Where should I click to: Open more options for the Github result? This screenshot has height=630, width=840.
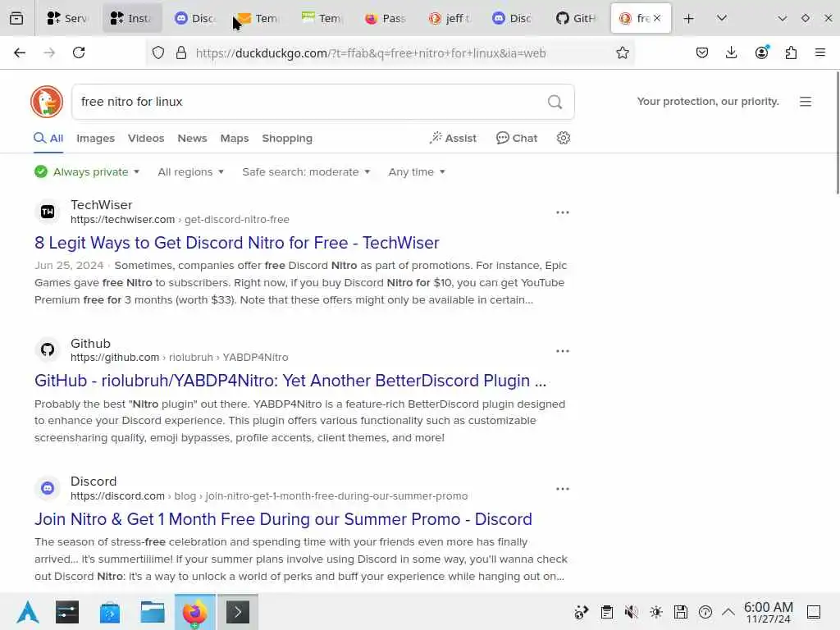pyautogui.click(x=563, y=351)
